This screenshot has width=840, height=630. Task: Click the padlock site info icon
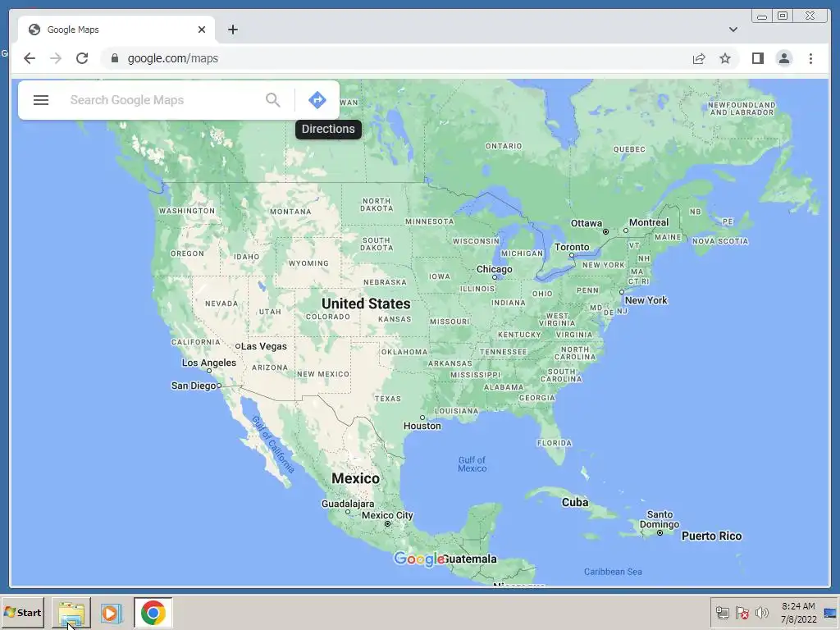114,58
